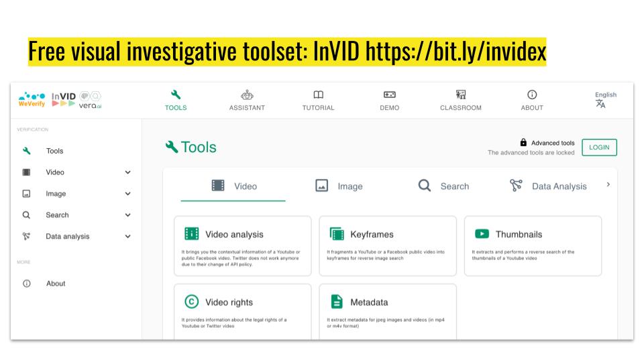Expand Data analysis sidebar section
Viewport: 644px width, 362px height.
[x=127, y=237]
